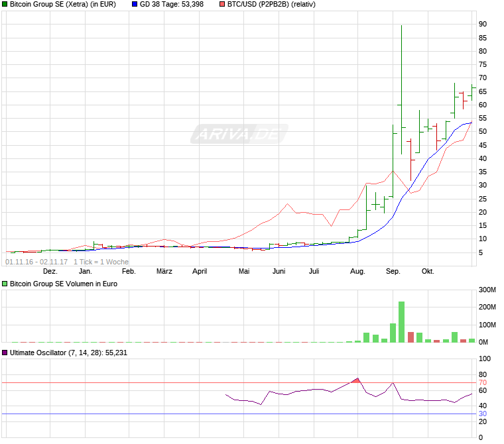Viewport: 504px width, 444px height.
Task: Click the 'März' month label
Action: (x=164, y=272)
